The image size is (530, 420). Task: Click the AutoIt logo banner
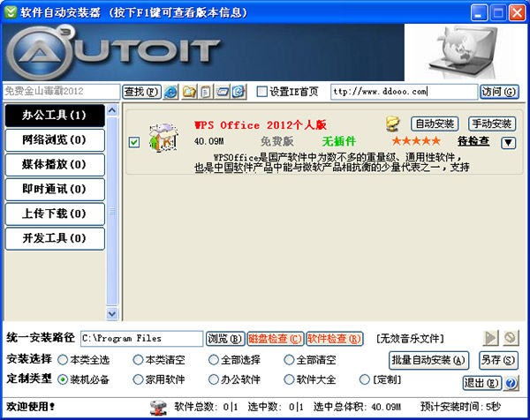[203, 52]
